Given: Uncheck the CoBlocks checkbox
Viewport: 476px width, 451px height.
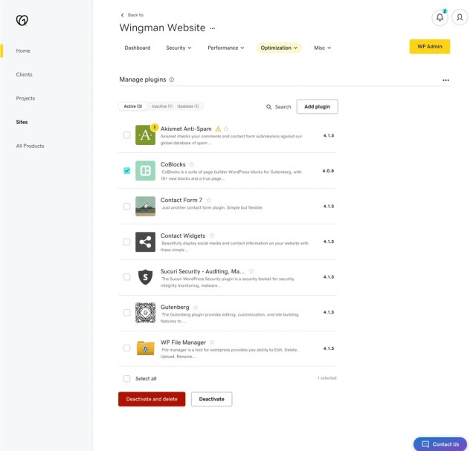Looking at the screenshot, I should [127, 170].
